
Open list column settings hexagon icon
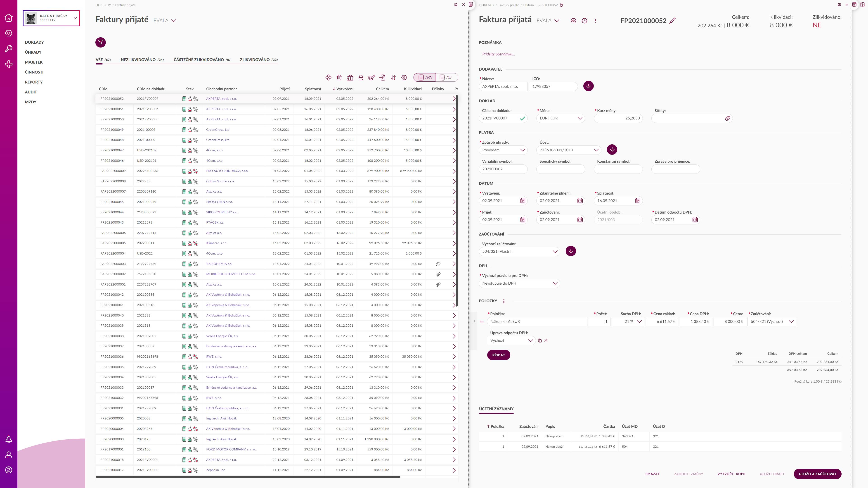404,78
